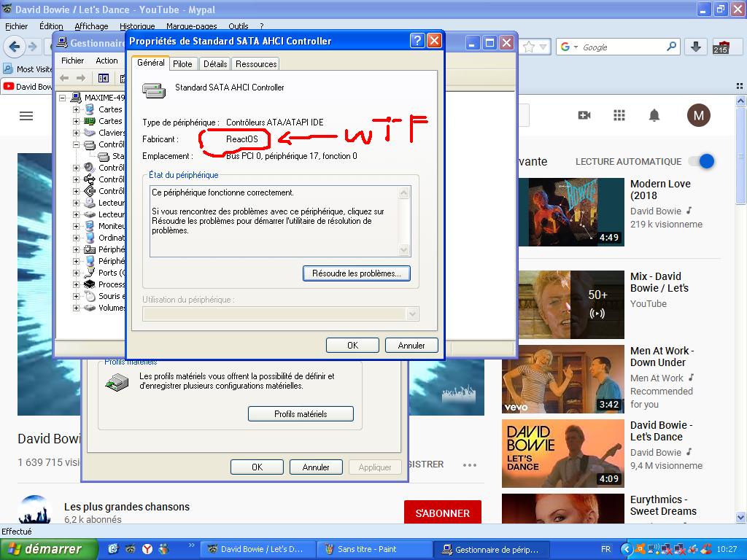The height and width of the screenshot is (560, 747).
Task: Select the Souris mouse icon in tree
Action: [x=90, y=296]
